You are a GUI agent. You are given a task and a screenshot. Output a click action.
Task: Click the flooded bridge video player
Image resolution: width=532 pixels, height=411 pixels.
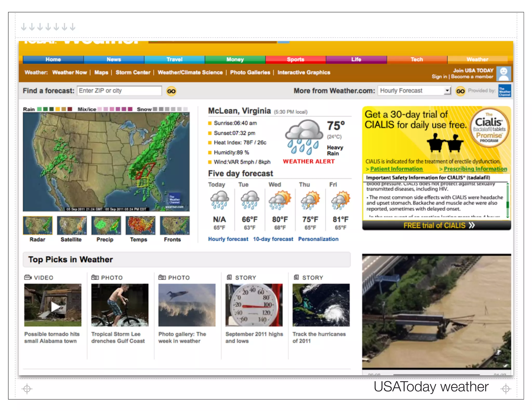(x=436, y=311)
